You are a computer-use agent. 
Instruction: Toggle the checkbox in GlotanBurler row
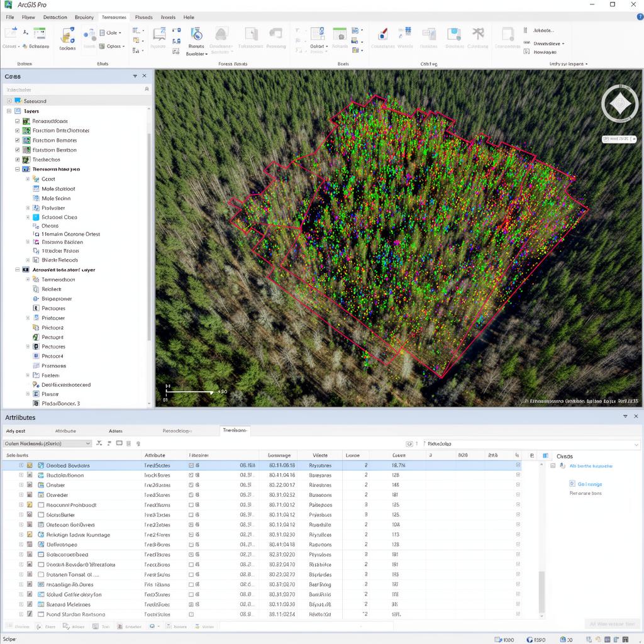[191, 514]
